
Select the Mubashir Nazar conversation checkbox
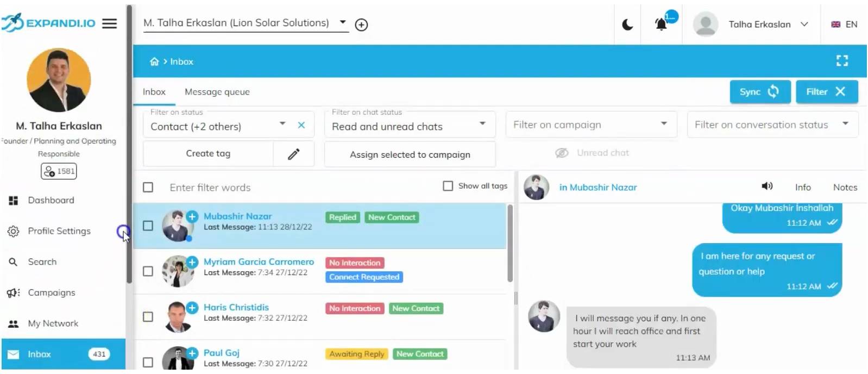point(148,225)
